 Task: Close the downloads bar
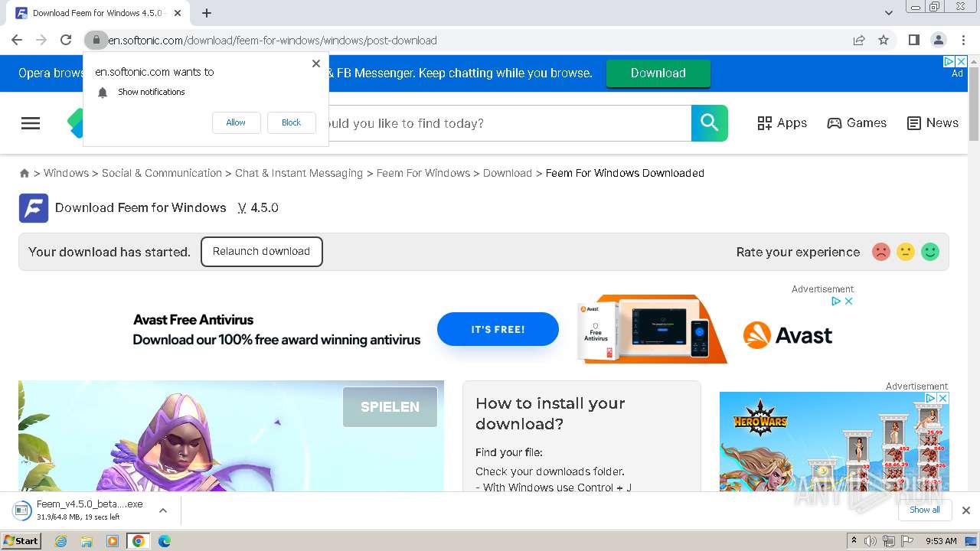click(966, 510)
